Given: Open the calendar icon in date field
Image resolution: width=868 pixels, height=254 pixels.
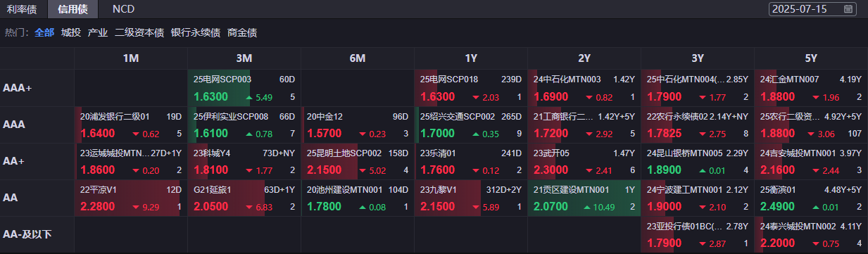Looking at the screenshot, I should click(848, 9).
